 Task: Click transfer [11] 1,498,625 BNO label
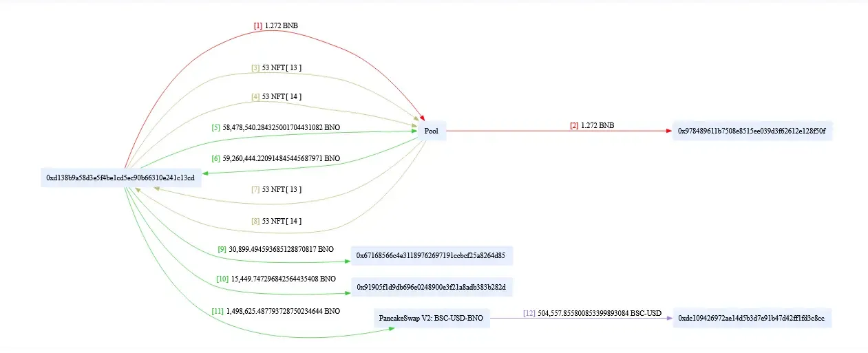click(x=275, y=311)
